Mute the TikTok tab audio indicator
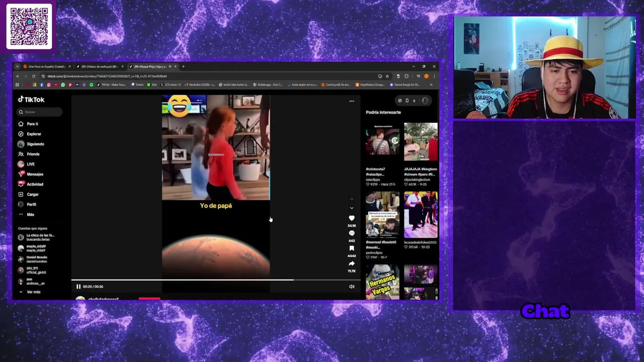The height and width of the screenshot is (362, 644). pos(170,66)
